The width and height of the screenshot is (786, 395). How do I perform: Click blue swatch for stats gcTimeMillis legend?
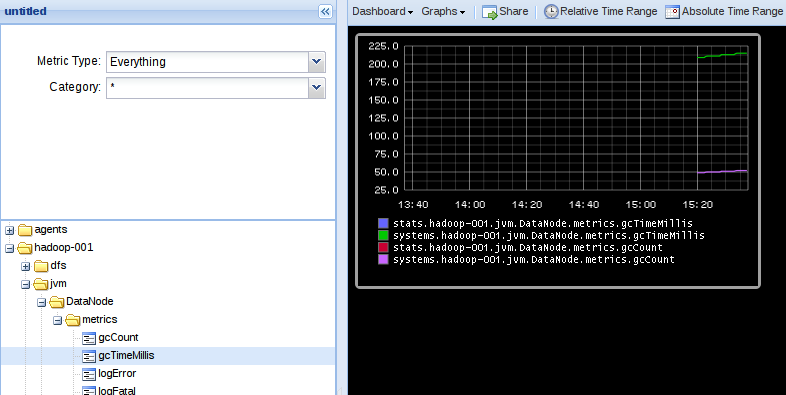pyautogui.click(x=383, y=224)
